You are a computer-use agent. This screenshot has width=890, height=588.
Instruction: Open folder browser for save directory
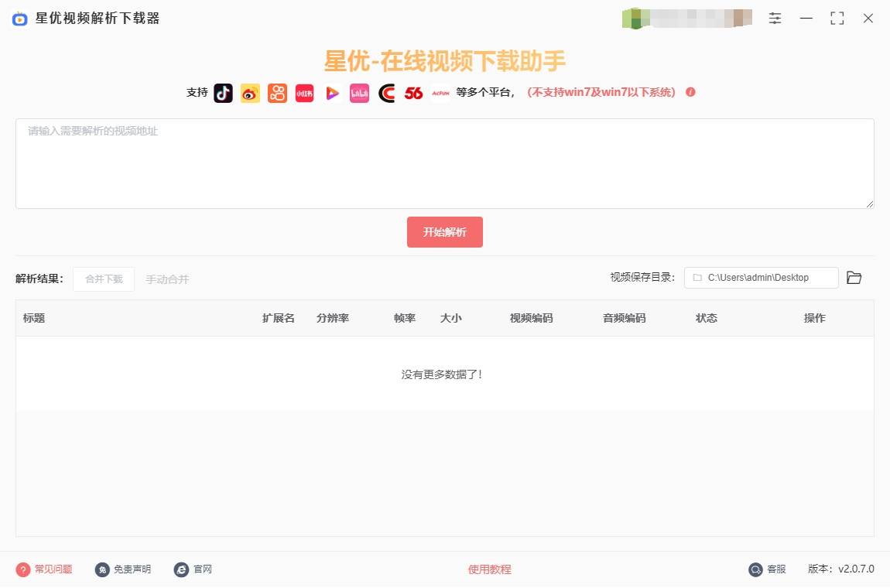click(x=854, y=278)
